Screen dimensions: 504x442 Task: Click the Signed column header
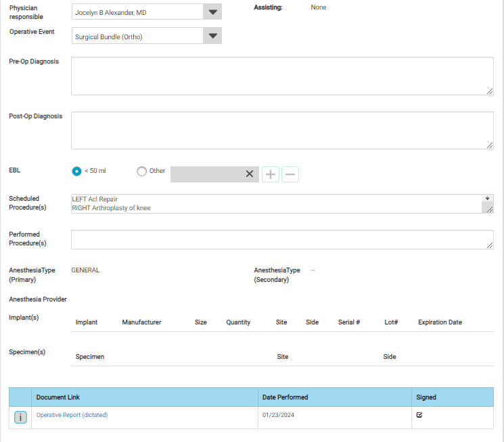point(426,397)
